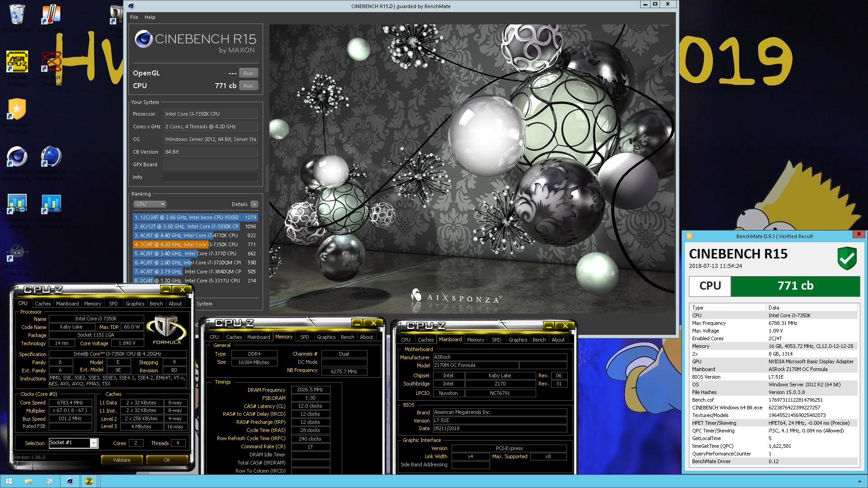Click the Cinebench title bar logo icon
Image resolution: width=868 pixels, height=488 pixels.
131,6
